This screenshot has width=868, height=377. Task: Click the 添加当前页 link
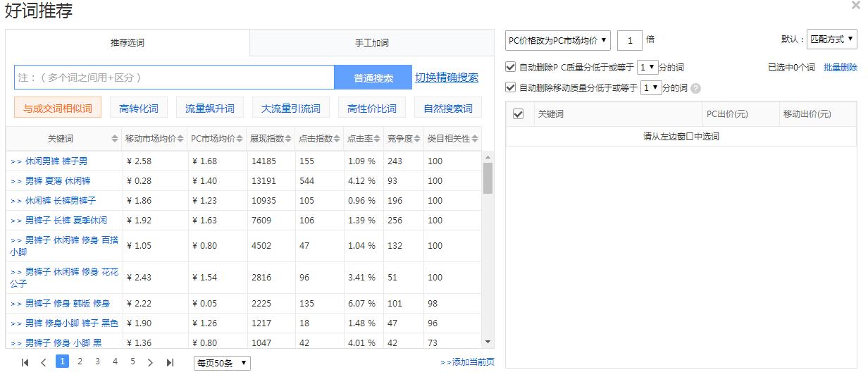click(467, 362)
